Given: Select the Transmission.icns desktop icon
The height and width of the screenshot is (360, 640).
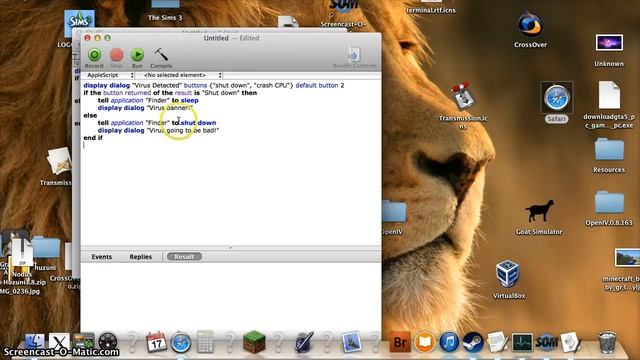Looking at the screenshot, I should (463, 96).
